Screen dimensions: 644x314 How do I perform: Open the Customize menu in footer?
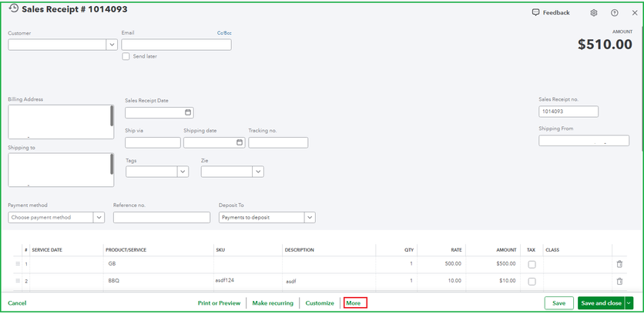(320, 303)
